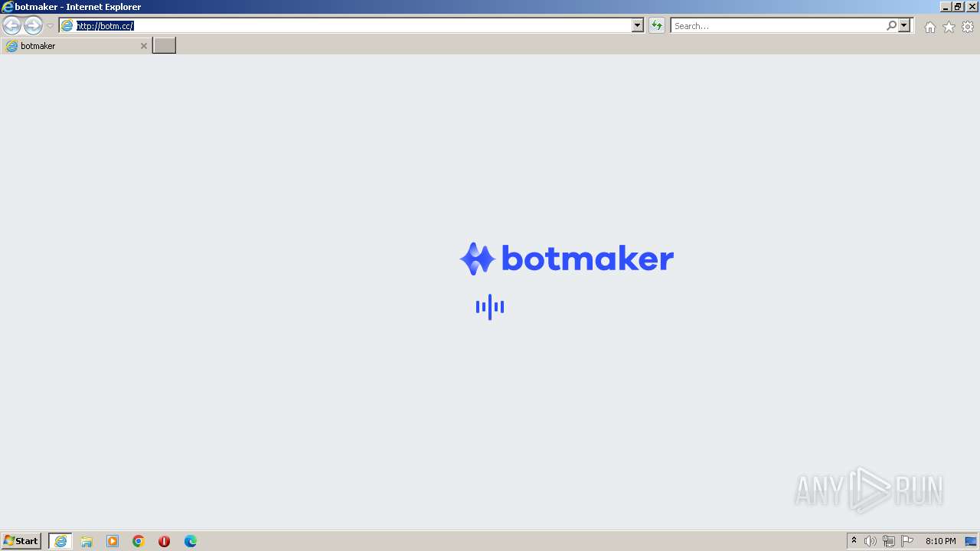Click the Show desktop button in the tray
This screenshot has width=980, height=551.
[x=971, y=541]
